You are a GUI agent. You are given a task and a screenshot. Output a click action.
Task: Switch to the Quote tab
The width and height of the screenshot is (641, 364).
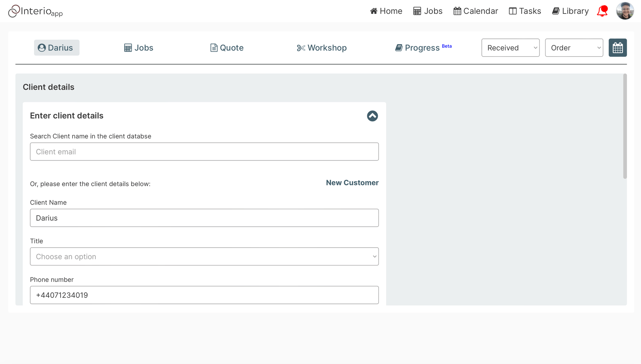[x=227, y=48]
